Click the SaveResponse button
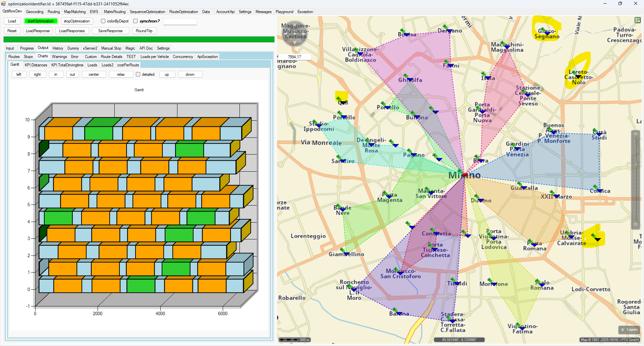 pyautogui.click(x=110, y=31)
